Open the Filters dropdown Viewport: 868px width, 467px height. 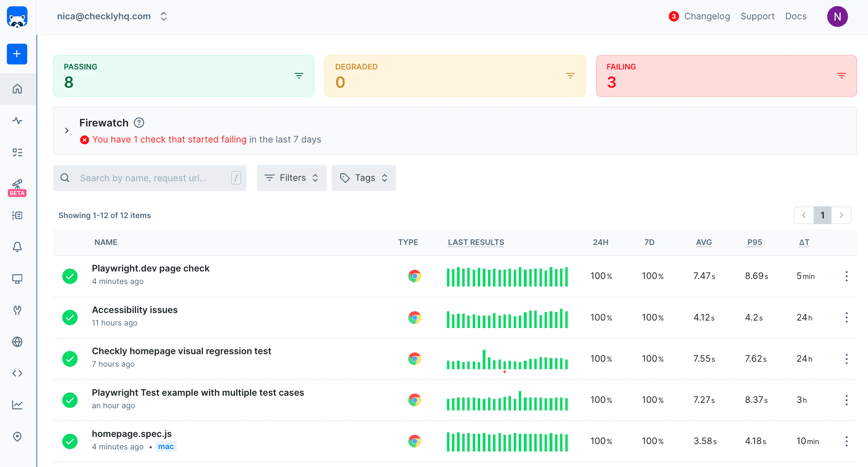pyautogui.click(x=291, y=178)
